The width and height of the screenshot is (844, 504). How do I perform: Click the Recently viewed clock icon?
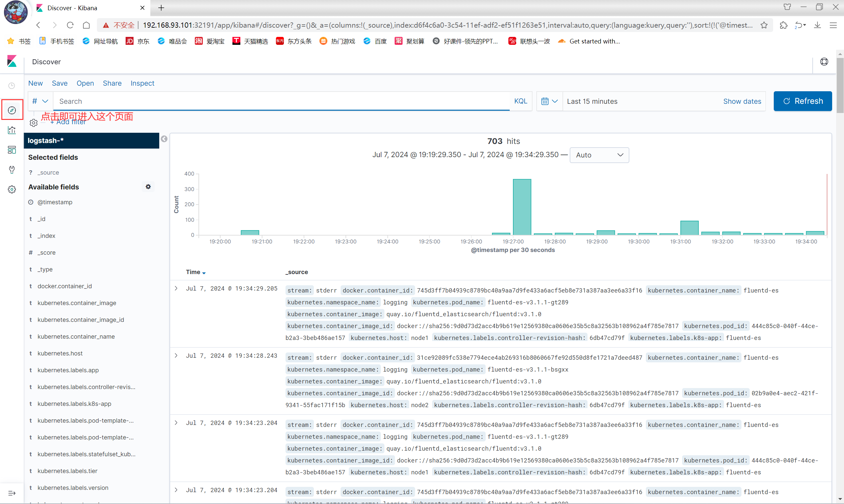coord(12,86)
